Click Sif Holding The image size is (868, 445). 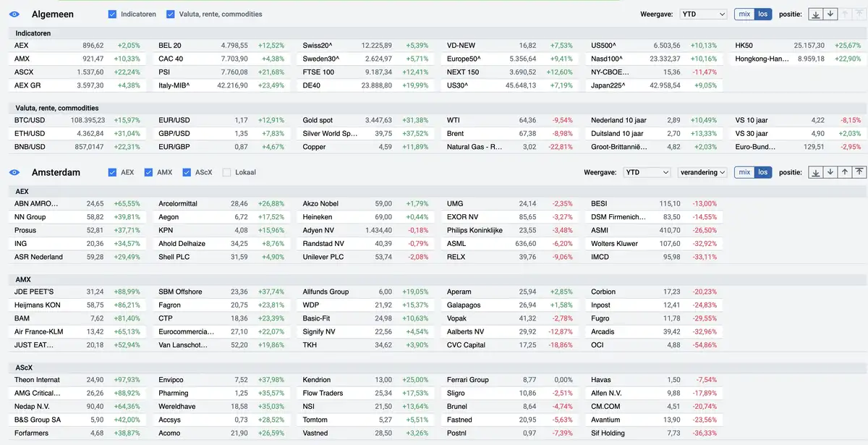(x=609, y=433)
